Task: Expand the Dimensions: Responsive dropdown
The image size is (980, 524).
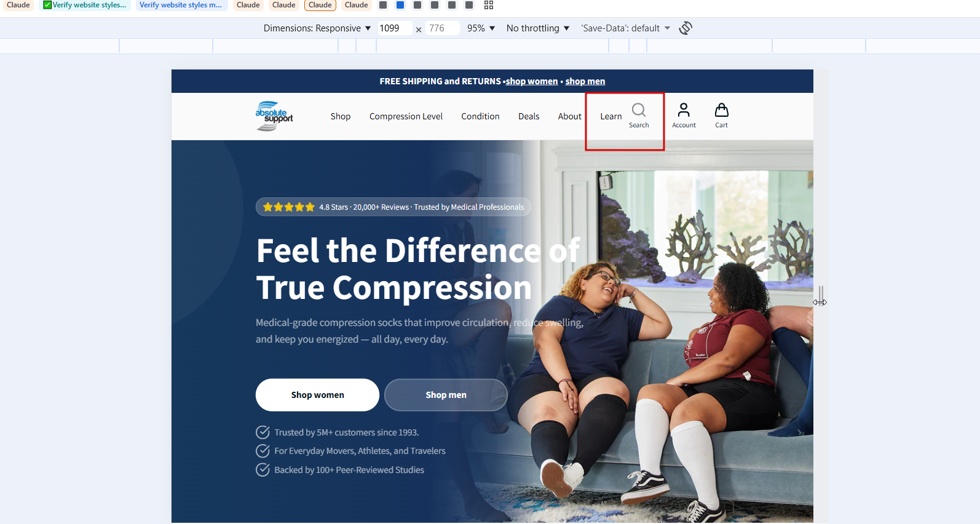Action: [317, 28]
